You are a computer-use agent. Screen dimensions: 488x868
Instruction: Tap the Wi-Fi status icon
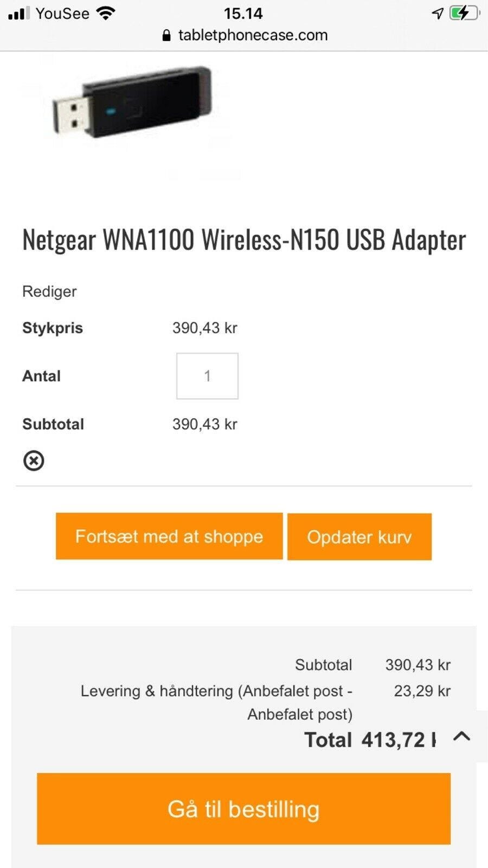pos(106,14)
